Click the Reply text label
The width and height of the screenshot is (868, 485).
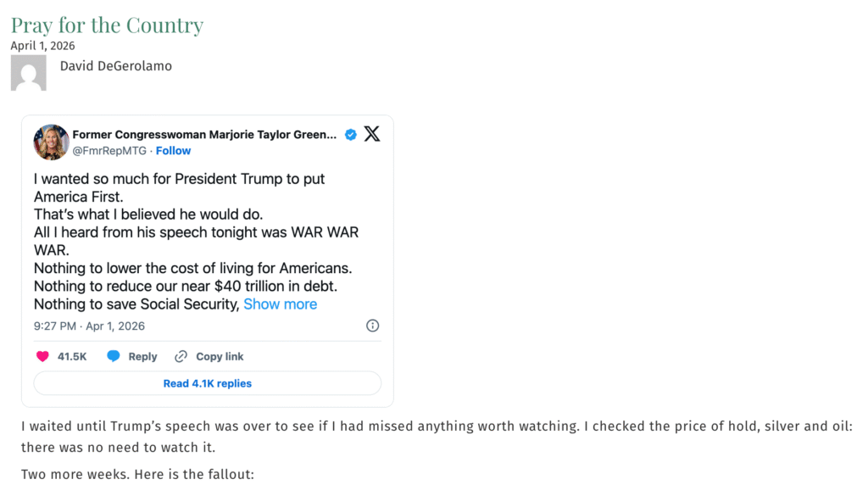click(142, 356)
